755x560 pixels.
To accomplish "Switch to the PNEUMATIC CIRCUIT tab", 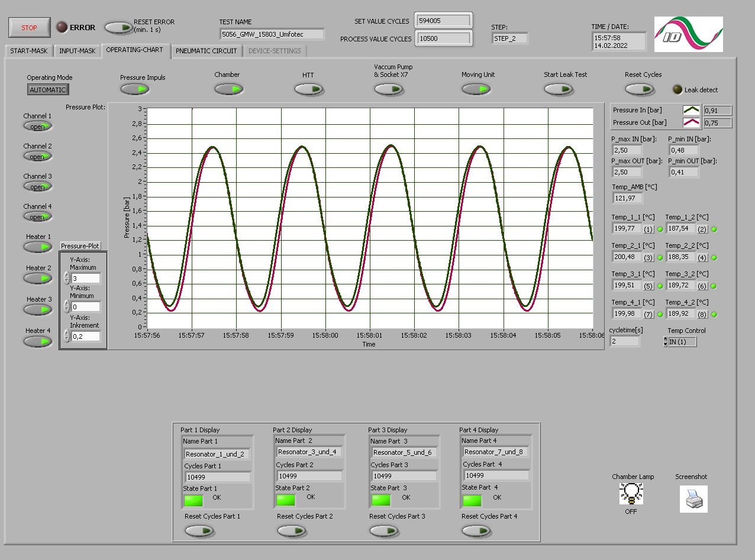I will coord(207,51).
